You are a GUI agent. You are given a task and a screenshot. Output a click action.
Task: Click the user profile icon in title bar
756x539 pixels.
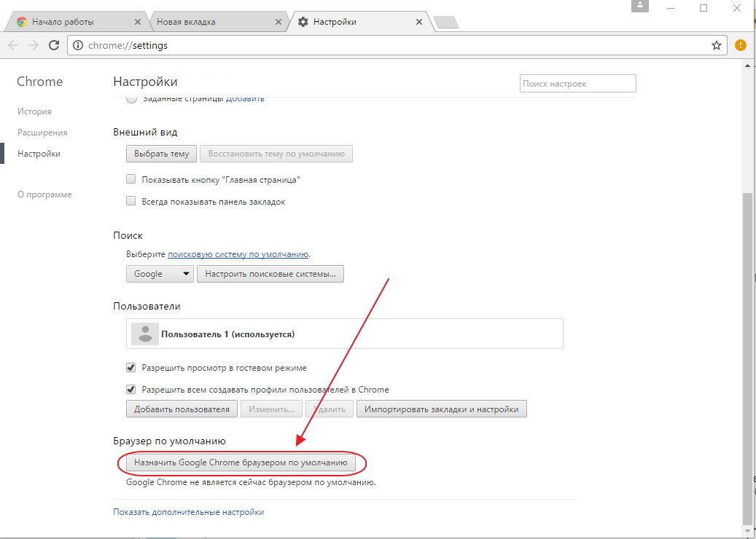point(641,7)
